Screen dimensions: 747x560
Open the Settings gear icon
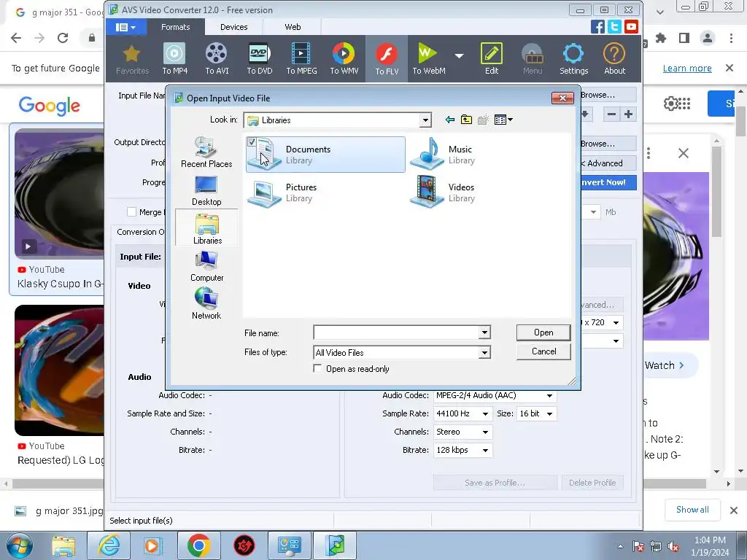tap(573, 58)
